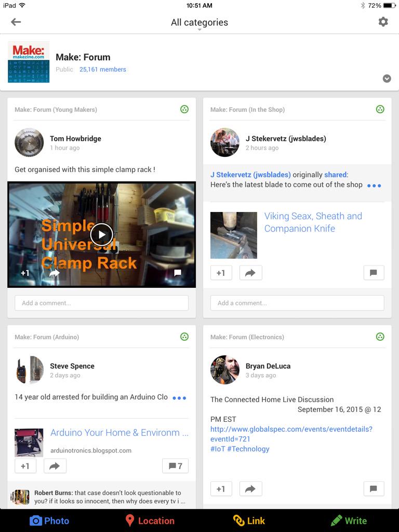399x532 pixels.
Task: View the 7 comments on Arduino post
Action: (x=176, y=466)
